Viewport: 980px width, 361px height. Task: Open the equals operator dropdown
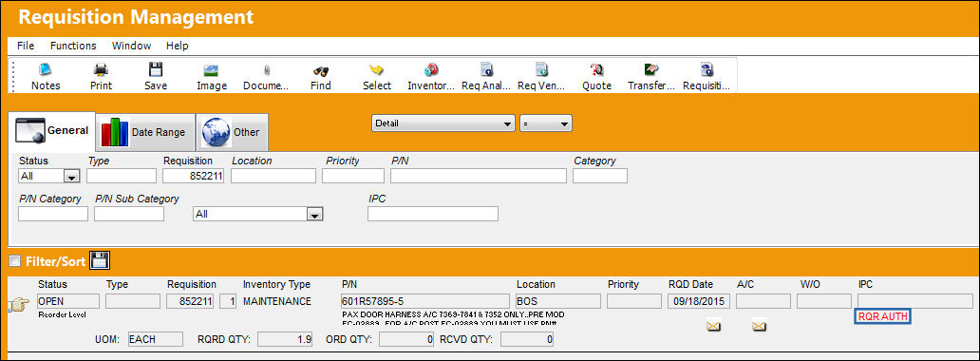[x=546, y=123]
